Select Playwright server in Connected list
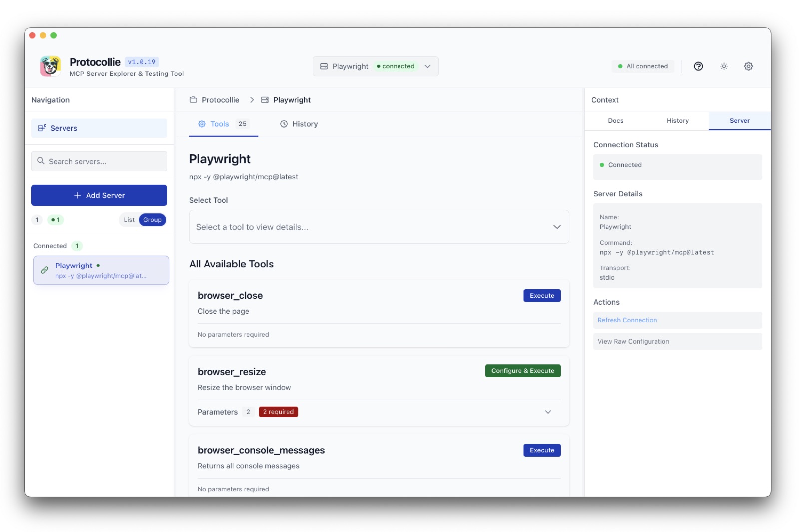This screenshot has width=799, height=532. tap(101, 270)
